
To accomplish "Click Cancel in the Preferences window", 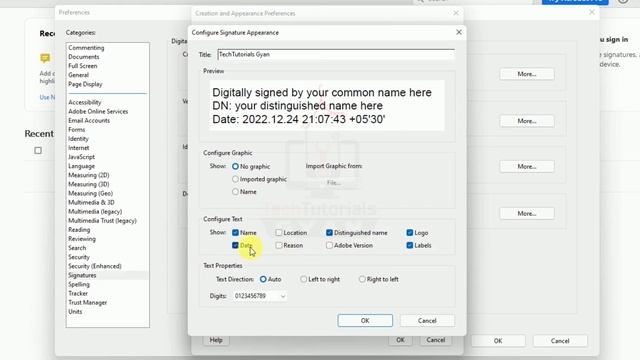I will 560,341.
